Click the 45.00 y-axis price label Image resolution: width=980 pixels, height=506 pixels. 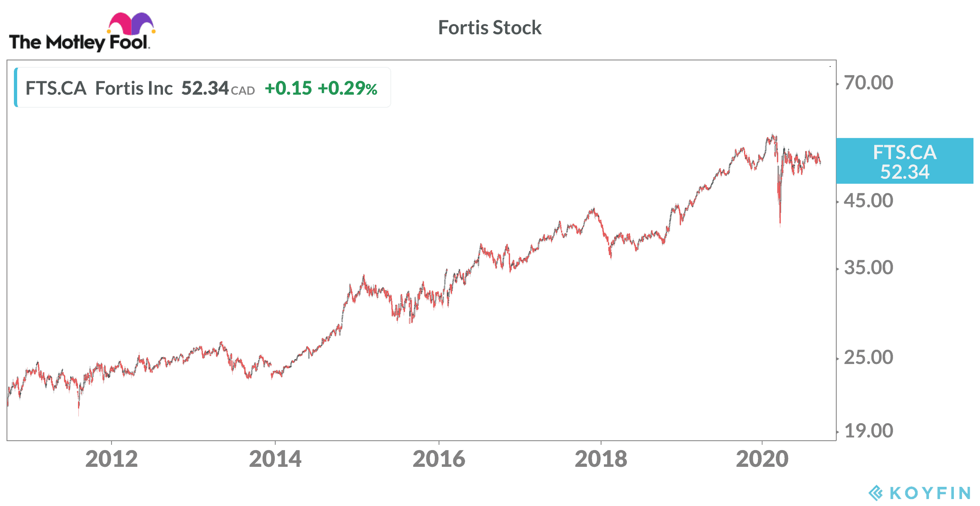[869, 201]
